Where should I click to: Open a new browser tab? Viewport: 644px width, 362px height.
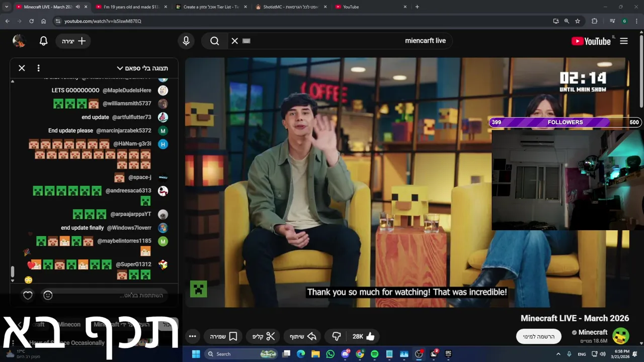click(417, 7)
